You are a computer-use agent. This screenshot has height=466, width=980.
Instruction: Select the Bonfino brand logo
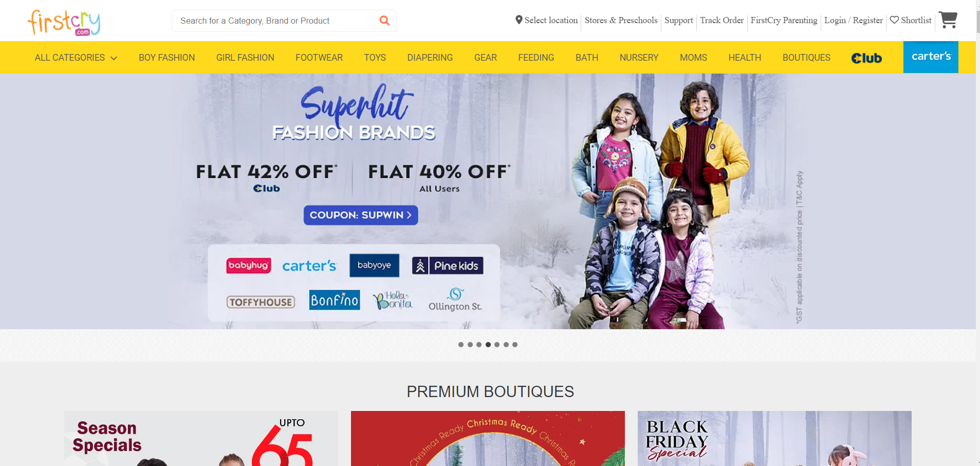(x=335, y=300)
